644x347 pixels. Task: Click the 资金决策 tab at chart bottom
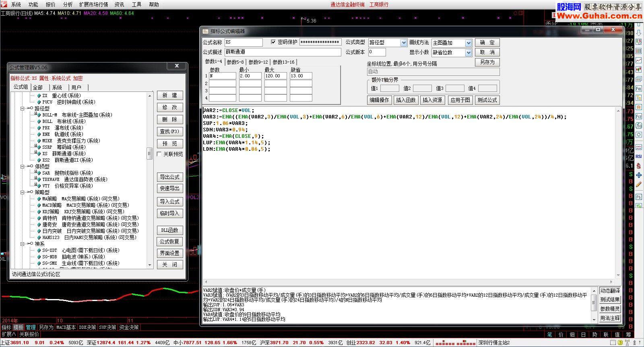(x=129, y=327)
